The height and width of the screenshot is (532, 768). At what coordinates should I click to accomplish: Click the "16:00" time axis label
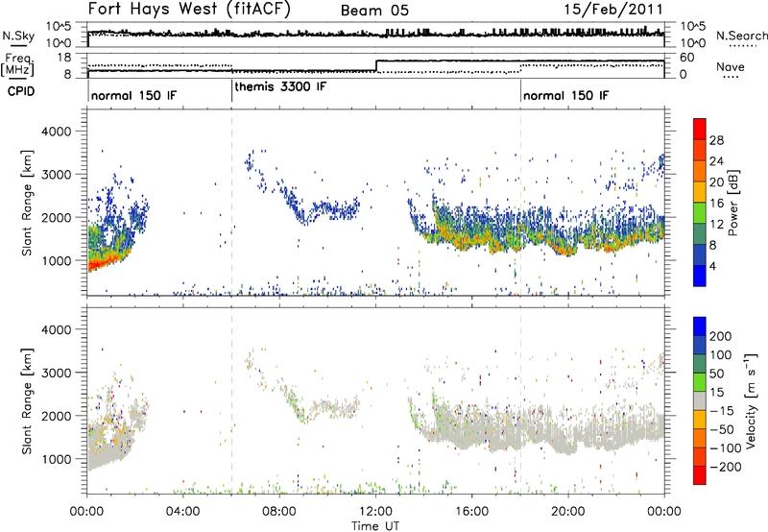(471, 512)
